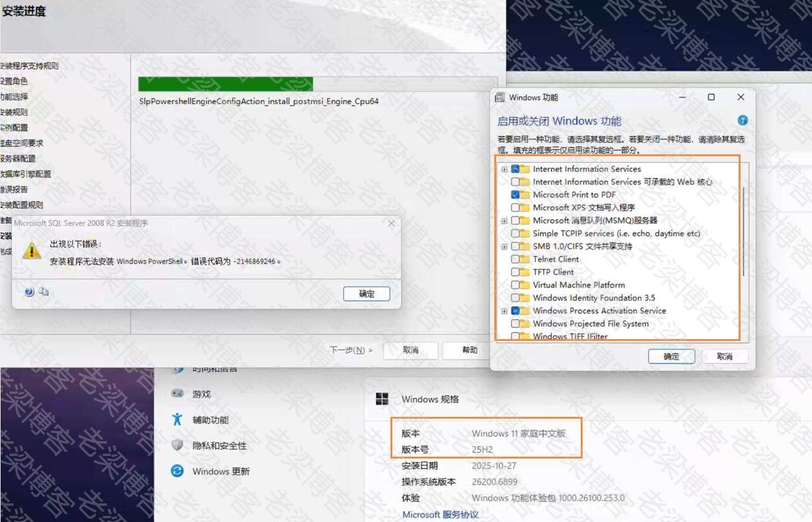The width and height of the screenshot is (812, 522).
Task: Expand SMB 1.0/CIFS 文件共享支持 node
Action: pyautogui.click(x=505, y=247)
